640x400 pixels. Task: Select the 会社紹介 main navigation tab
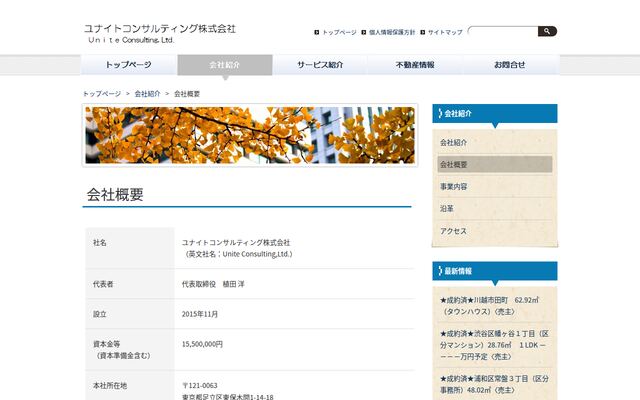pos(225,65)
